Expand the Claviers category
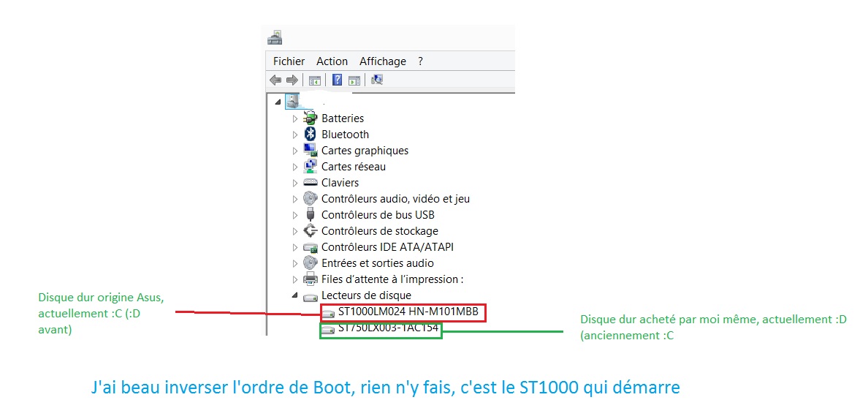The width and height of the screenshot is (868, 400). (295, 183)
